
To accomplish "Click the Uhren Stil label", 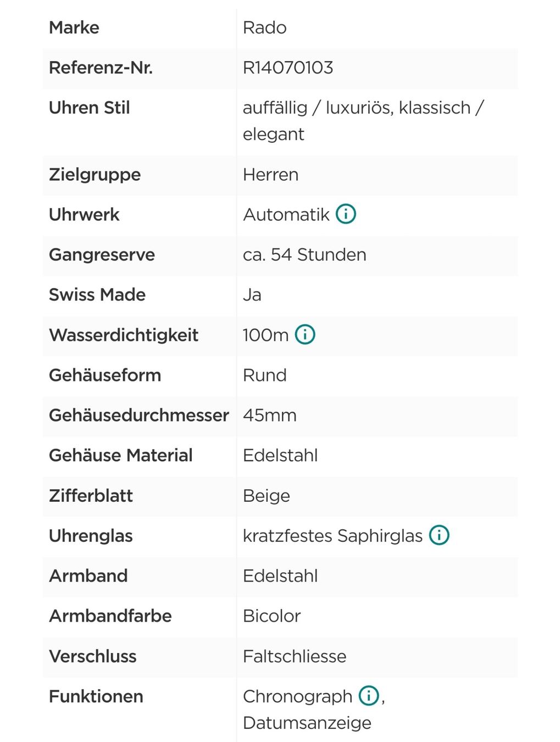I will click(90, 108).
